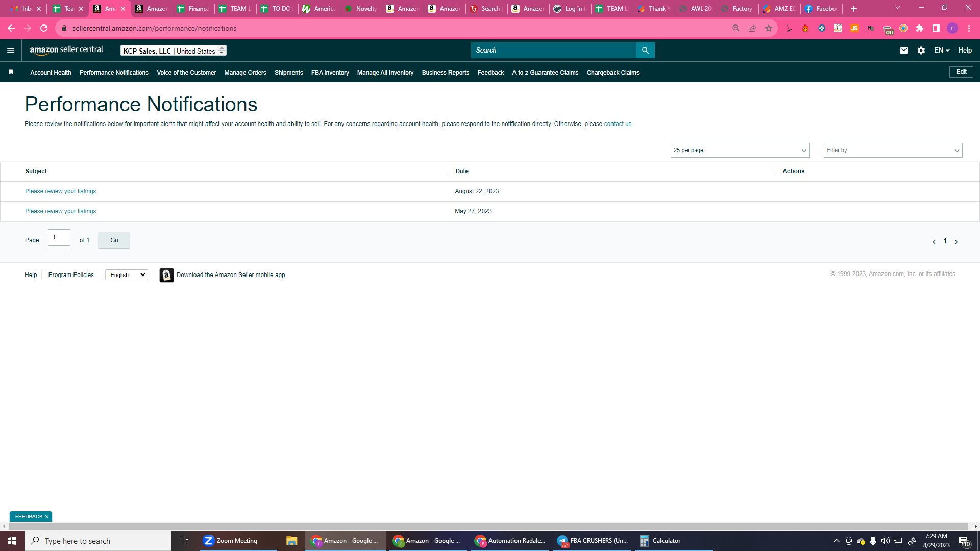This screenshot has width=980, height=551.
Task: Open the KCP Sales, LLC account selector
Action: point(174,51)
